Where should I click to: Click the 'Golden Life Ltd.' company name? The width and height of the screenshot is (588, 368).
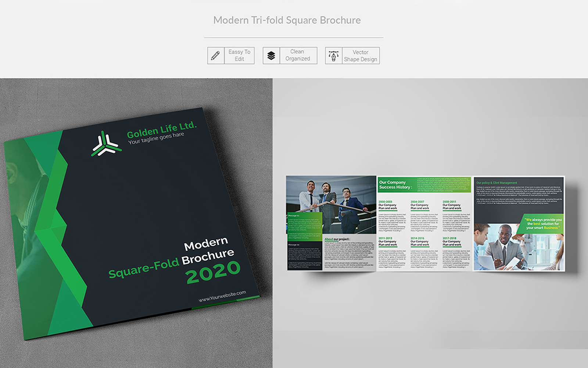click(162, 129)
